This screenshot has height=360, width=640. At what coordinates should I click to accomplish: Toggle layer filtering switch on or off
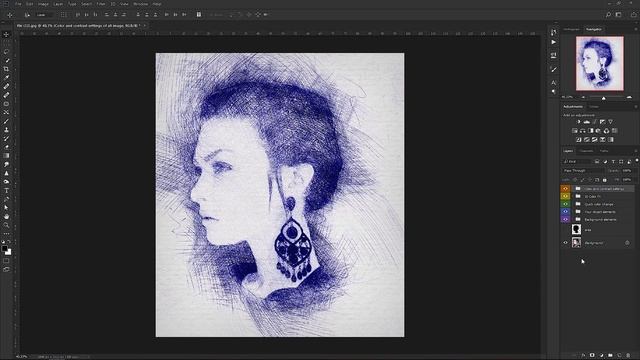[x=636, y=161]
